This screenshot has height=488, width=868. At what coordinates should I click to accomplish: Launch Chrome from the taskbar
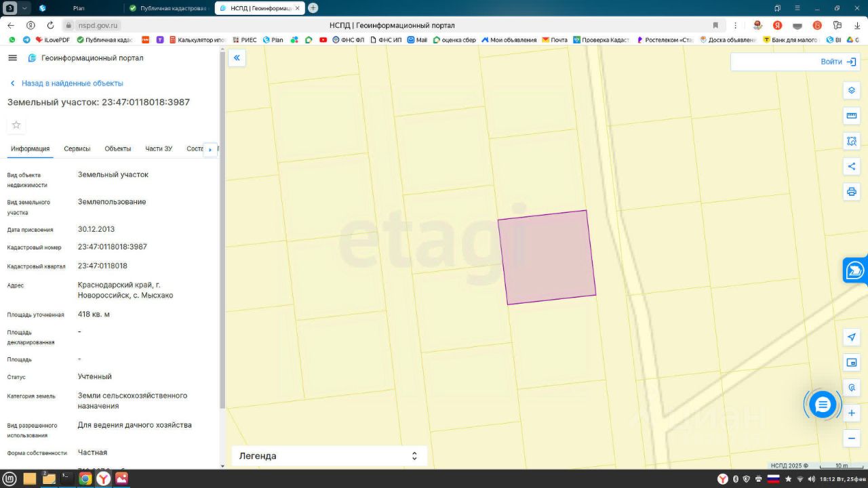85,479
